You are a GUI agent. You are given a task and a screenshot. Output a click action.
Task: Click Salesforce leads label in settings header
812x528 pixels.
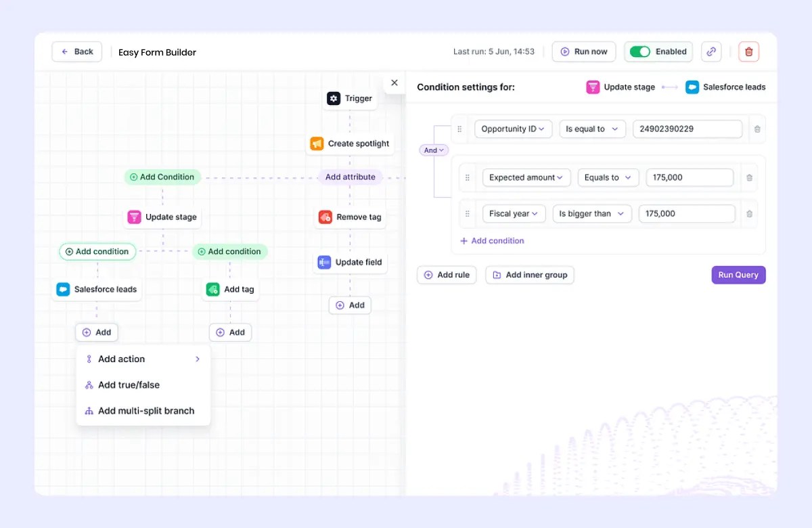pos(734,87)
